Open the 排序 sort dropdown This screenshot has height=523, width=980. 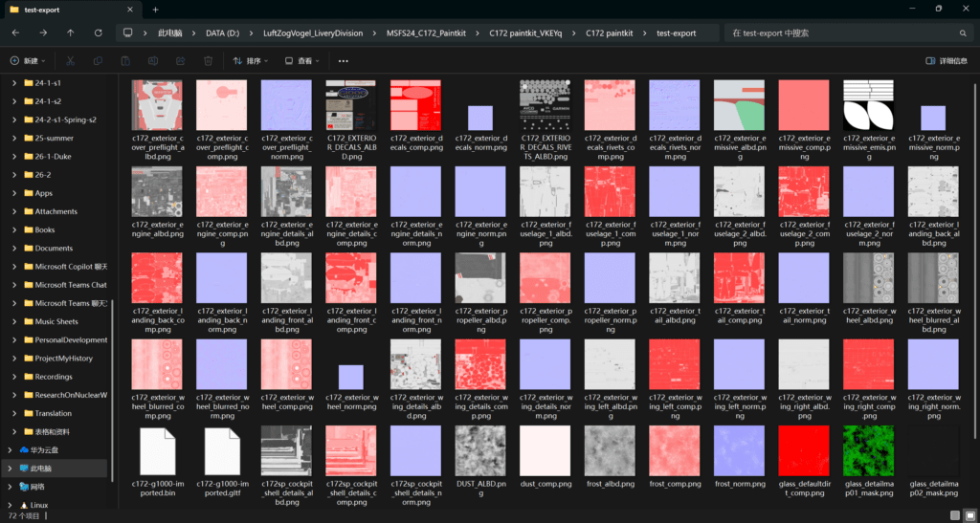(x=251, y=61)
